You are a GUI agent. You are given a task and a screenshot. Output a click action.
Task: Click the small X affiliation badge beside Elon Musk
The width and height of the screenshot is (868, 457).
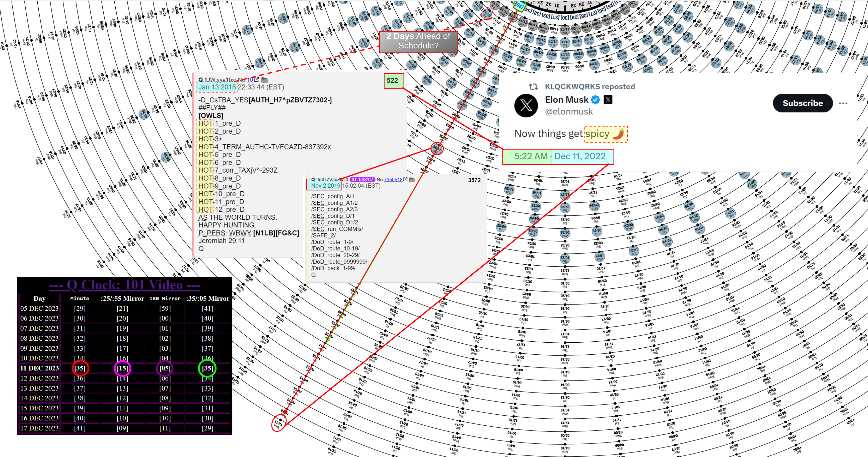click(608, 99)
